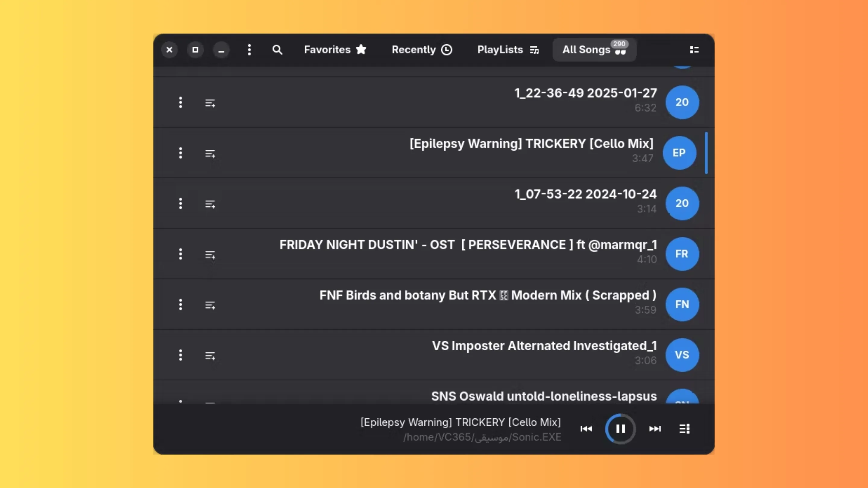Play FRIDAY NIGHT DUSTIN' - OST song title
Image resolution: width=868 pixels, height=488 pixels.
pyautogui.click(x=468, y=245)
